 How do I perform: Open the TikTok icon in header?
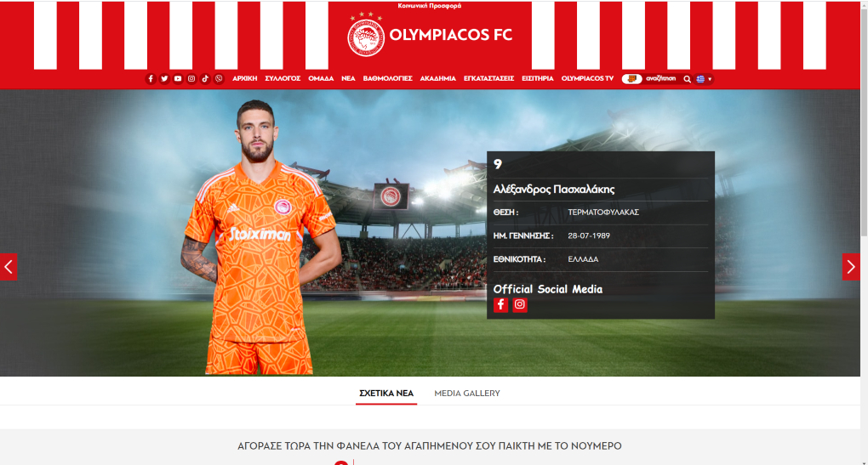pos(205,78)
